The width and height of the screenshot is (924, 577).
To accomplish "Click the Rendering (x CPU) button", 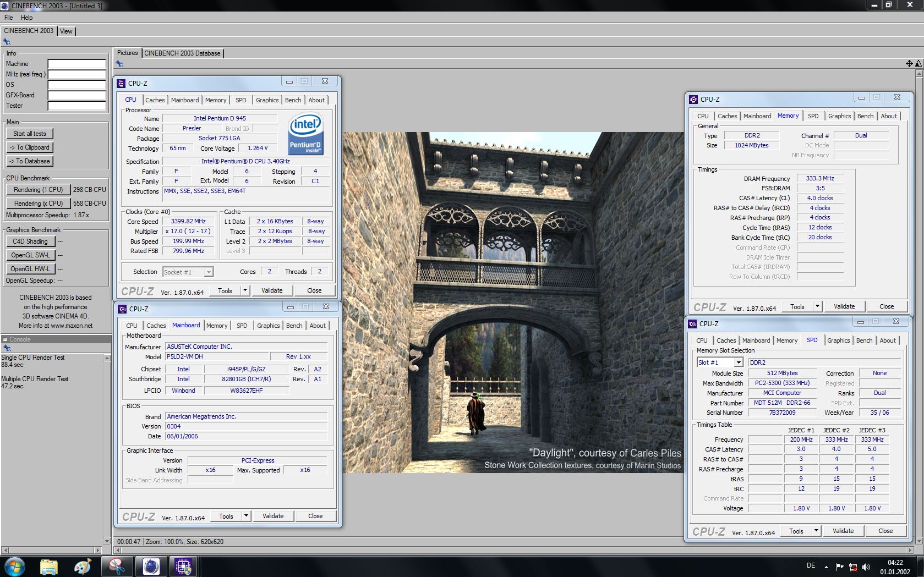I will tap(39, 204).
